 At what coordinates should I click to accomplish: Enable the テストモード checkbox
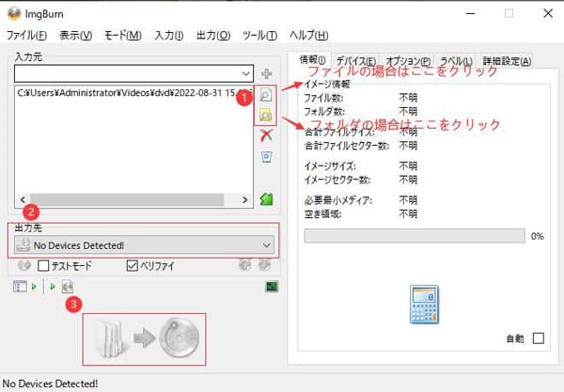[x=43, y=266]
